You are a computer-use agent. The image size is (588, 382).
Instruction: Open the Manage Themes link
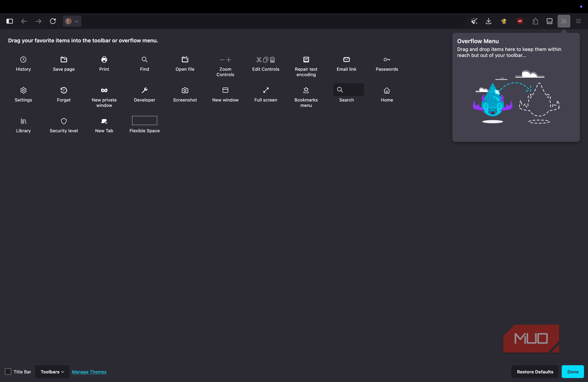[x=89, y=372]
